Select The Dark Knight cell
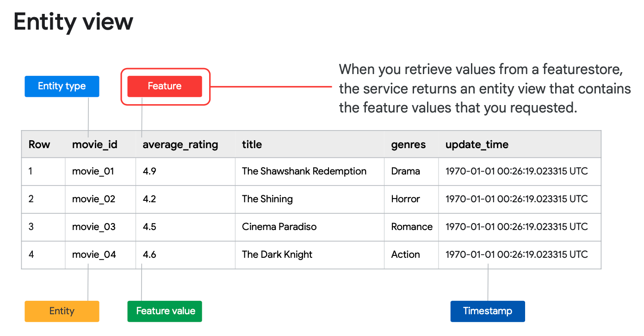The image size is (644, 336). tap(277, 255)
